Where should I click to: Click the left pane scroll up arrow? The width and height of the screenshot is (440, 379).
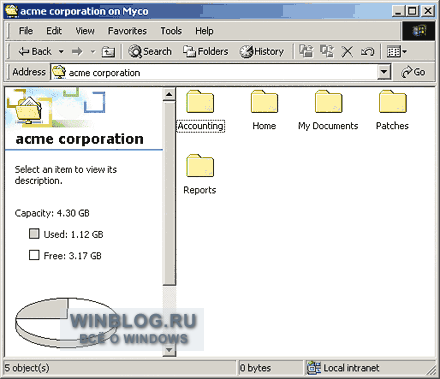(169, 95)
